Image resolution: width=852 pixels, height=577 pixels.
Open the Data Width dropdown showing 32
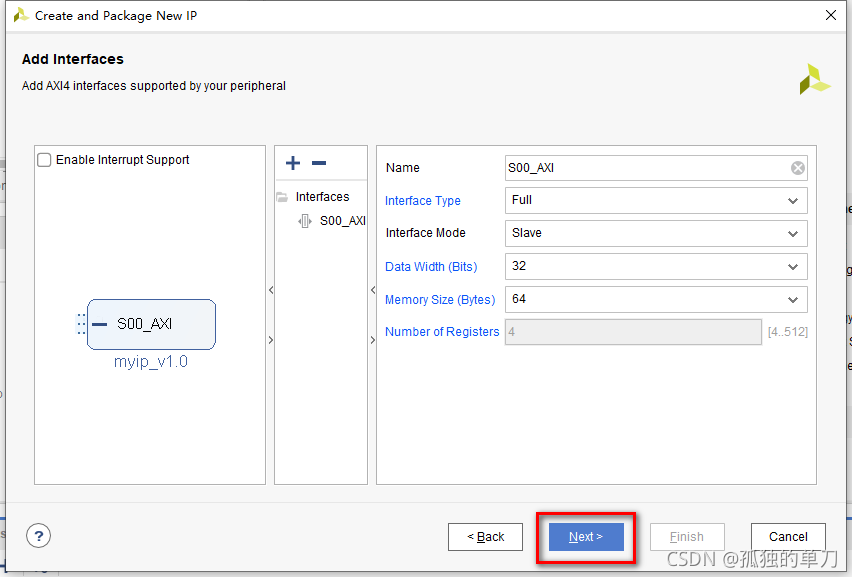(656, 266)
